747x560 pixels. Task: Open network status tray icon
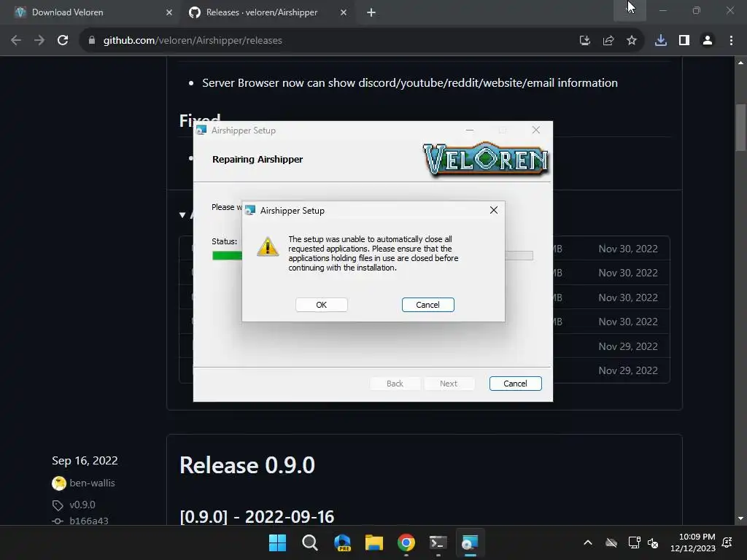coord(634,542)
